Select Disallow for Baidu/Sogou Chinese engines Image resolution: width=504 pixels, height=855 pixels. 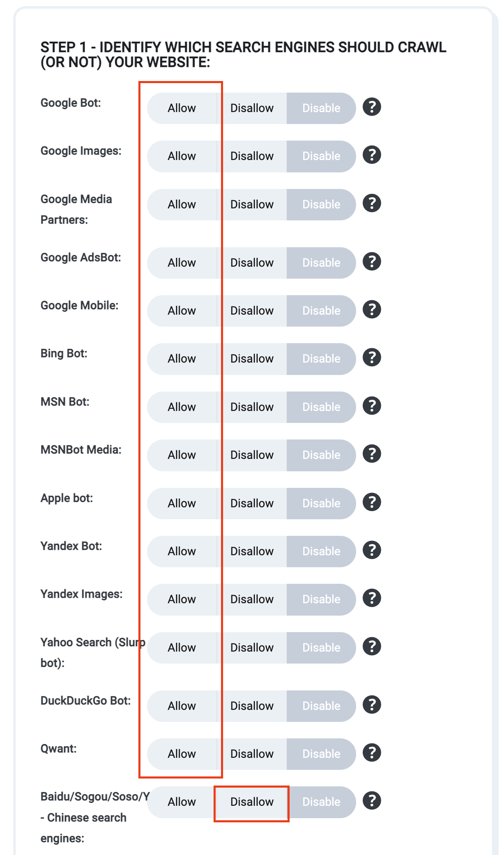pos(252,802)
